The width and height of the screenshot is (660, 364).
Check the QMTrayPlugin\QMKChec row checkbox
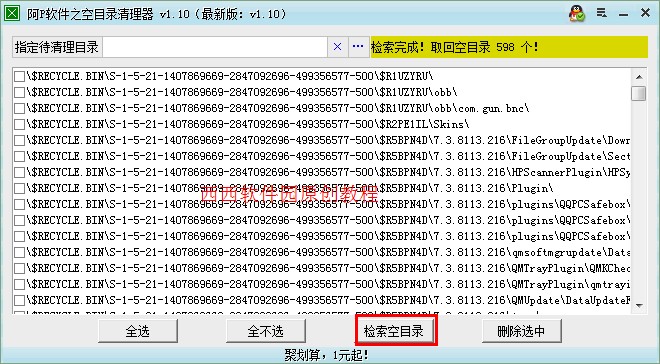(19, 268)
